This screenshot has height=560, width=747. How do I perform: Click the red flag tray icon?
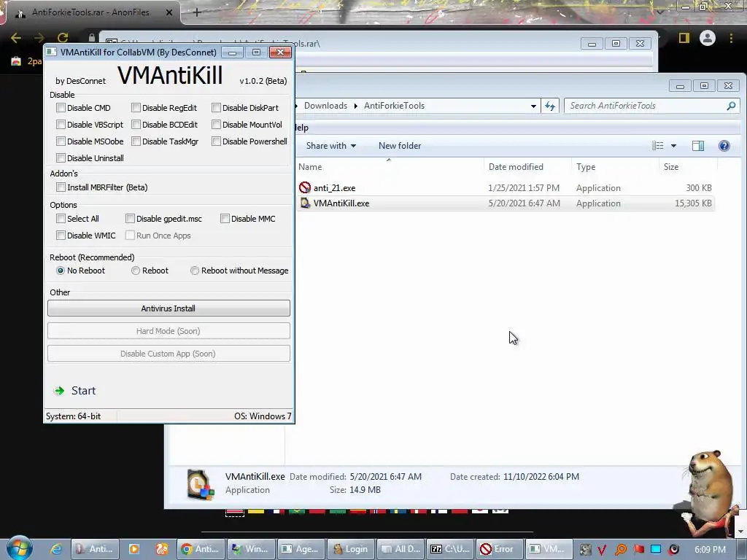point(638,550)
